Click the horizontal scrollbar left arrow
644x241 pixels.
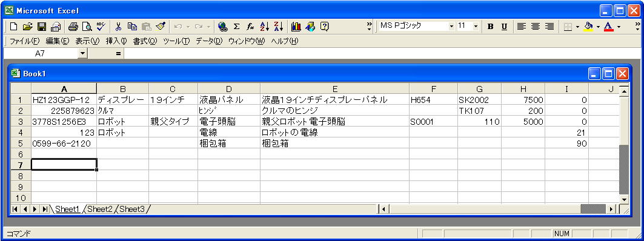click(x=383, y=210)
